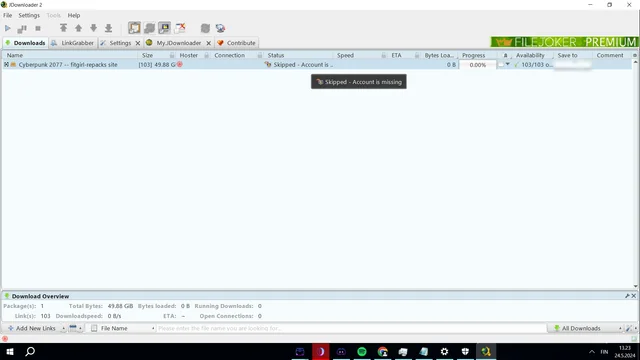The image size is (640, 360).
Task: Click the 'Skipped - Account is' status cell
Action: 299,64
